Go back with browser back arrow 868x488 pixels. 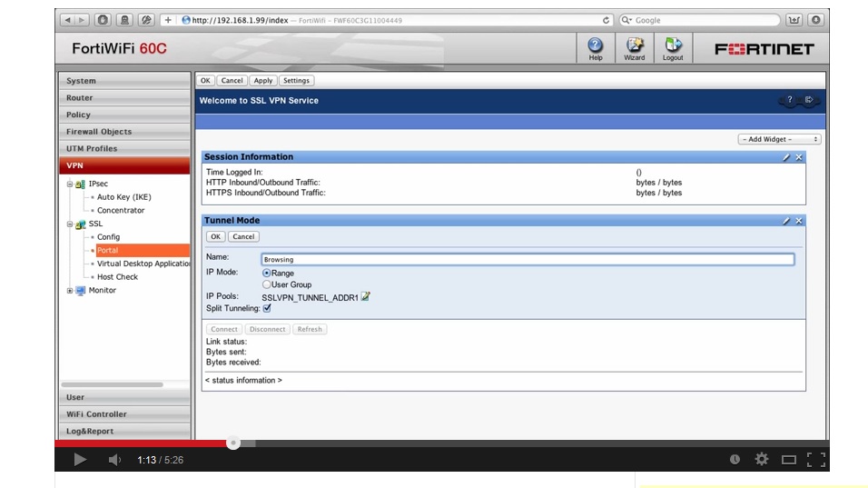coord(67,20)
